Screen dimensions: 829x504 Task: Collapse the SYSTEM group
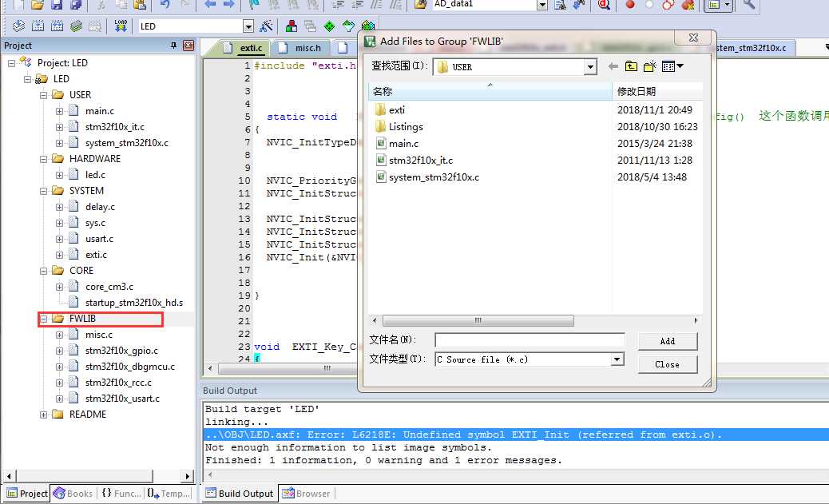point(43,191)
